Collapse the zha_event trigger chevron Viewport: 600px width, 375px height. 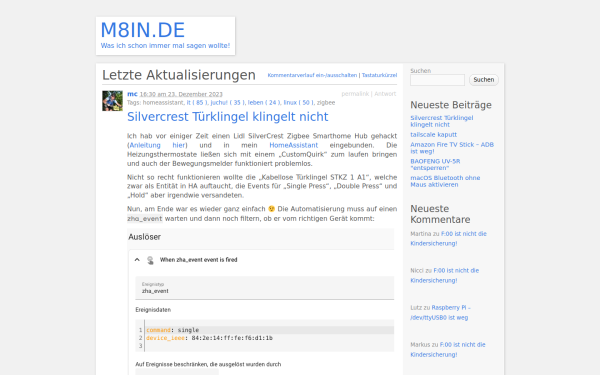(x=137, y=260)
